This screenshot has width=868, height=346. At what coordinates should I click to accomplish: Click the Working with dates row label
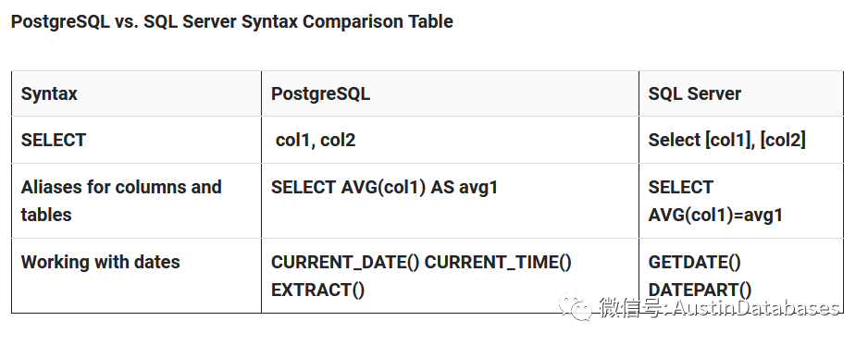tap(100, 262)
